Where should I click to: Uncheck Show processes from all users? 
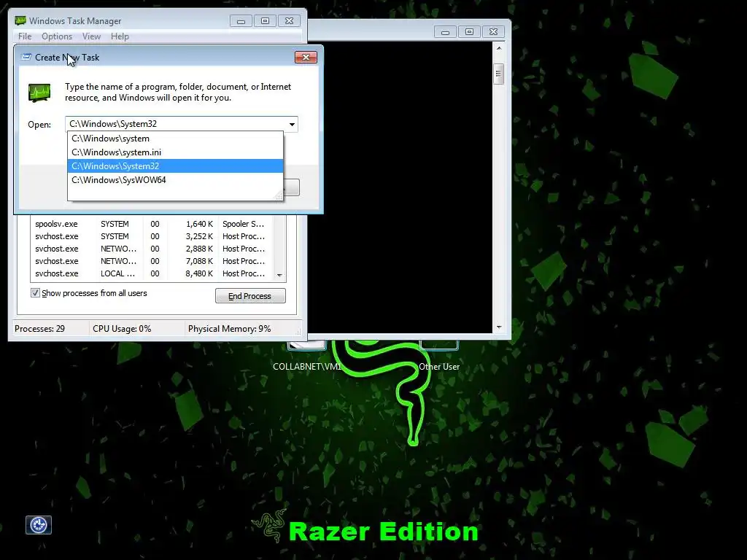35,293
